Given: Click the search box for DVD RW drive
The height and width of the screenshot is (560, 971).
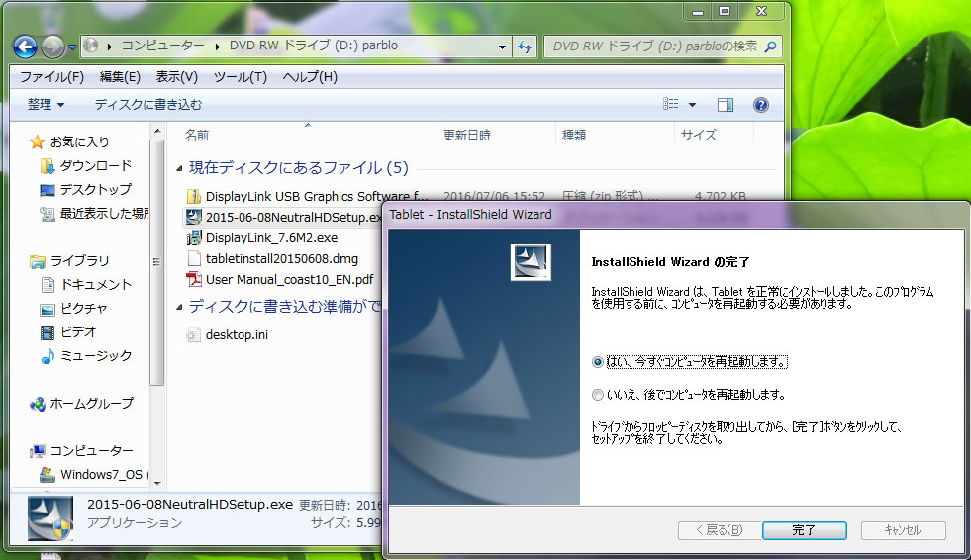Looking at the screenshot, I should pos(662,47).
